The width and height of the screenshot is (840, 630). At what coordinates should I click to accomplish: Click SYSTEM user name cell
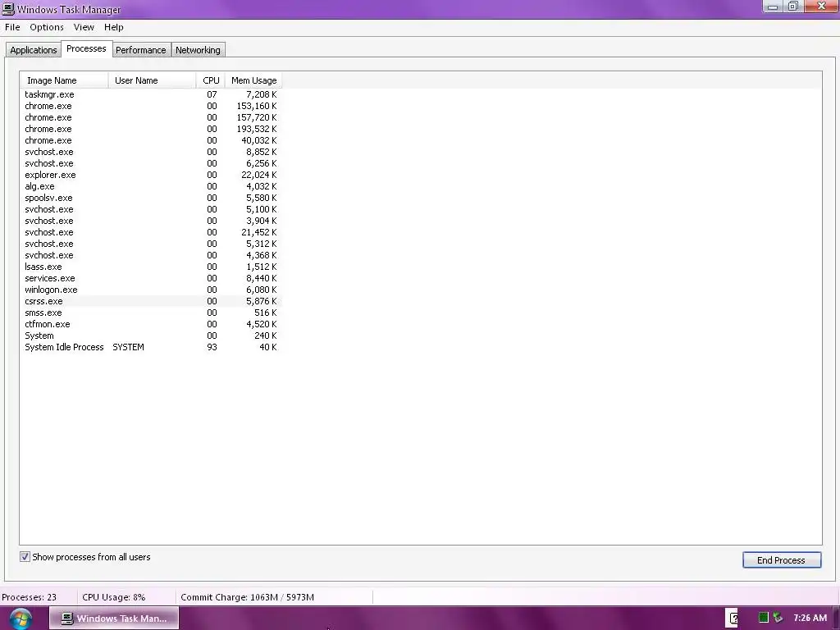coord(128,347)
